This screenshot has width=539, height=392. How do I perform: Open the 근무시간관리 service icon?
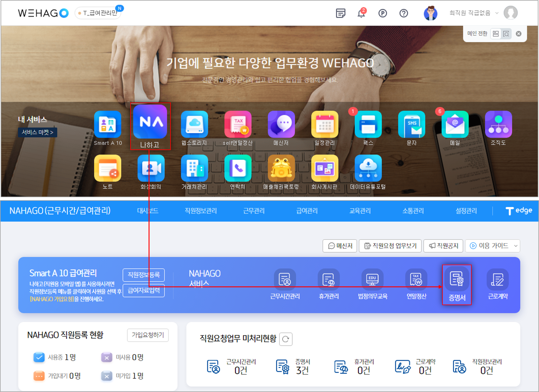285,280
